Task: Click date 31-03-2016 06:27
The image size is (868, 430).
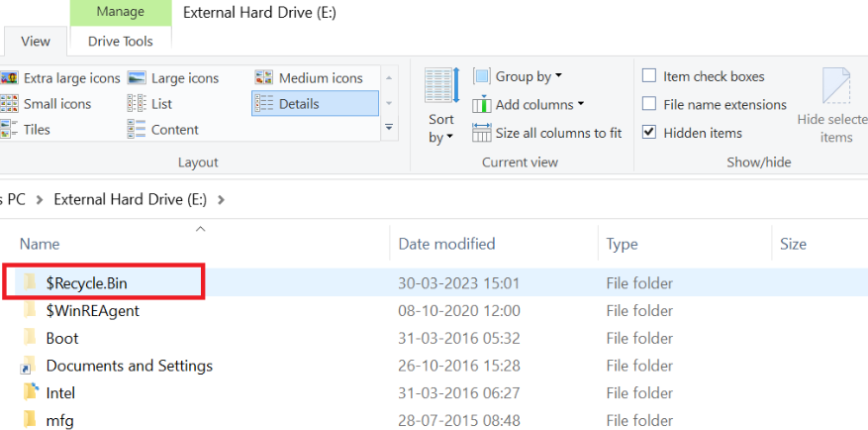Action: [459, 393]
